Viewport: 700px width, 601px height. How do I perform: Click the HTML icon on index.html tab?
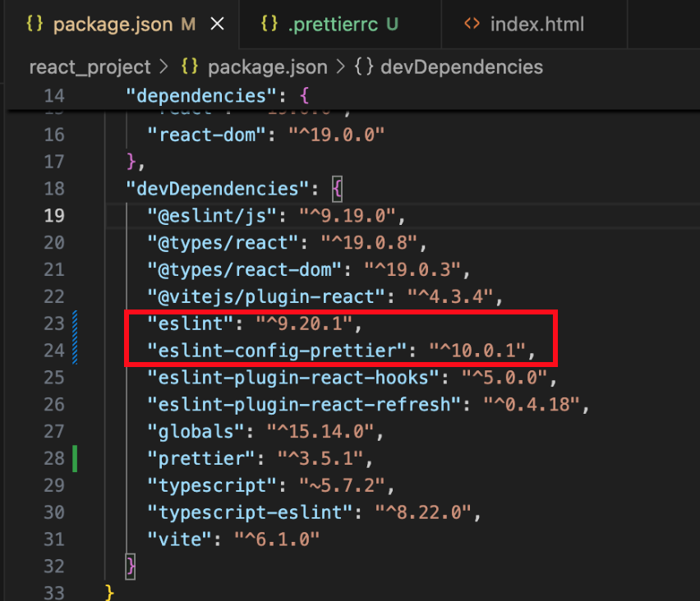click(x=472, y=24)
